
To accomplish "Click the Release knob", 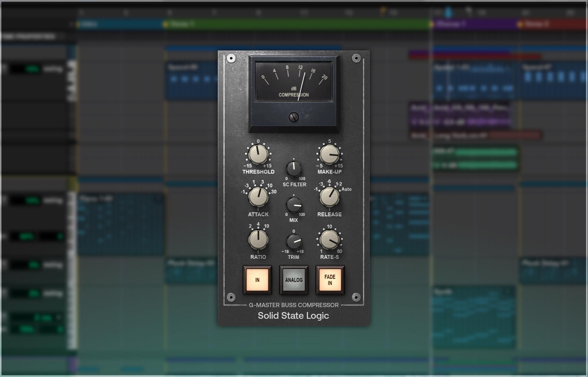I will tap(330, 197).
